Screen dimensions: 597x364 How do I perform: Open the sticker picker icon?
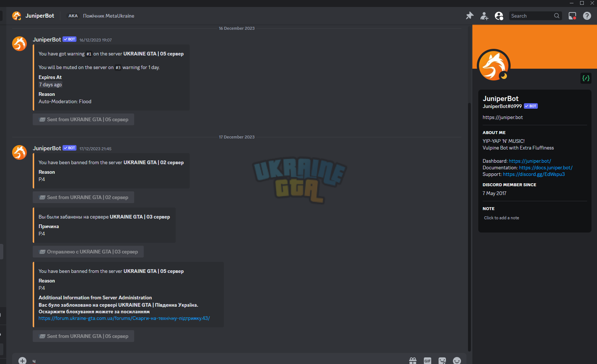tap(442, 361)
